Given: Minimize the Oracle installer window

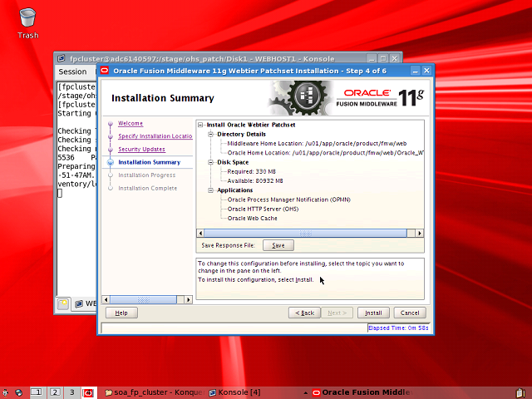Looking at the screenshot, I should pyautogui.click(x=416, y=71).
